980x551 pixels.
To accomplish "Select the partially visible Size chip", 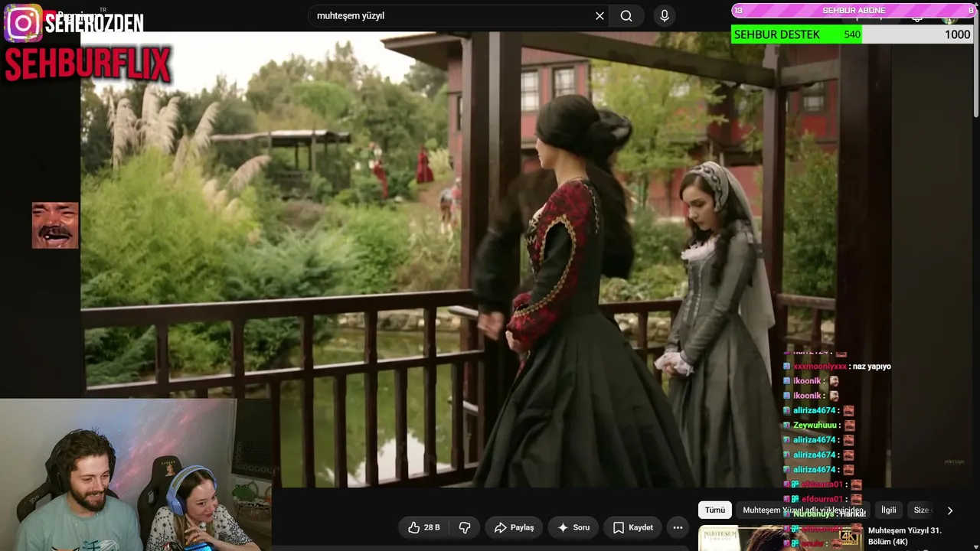I will (921, 510).
